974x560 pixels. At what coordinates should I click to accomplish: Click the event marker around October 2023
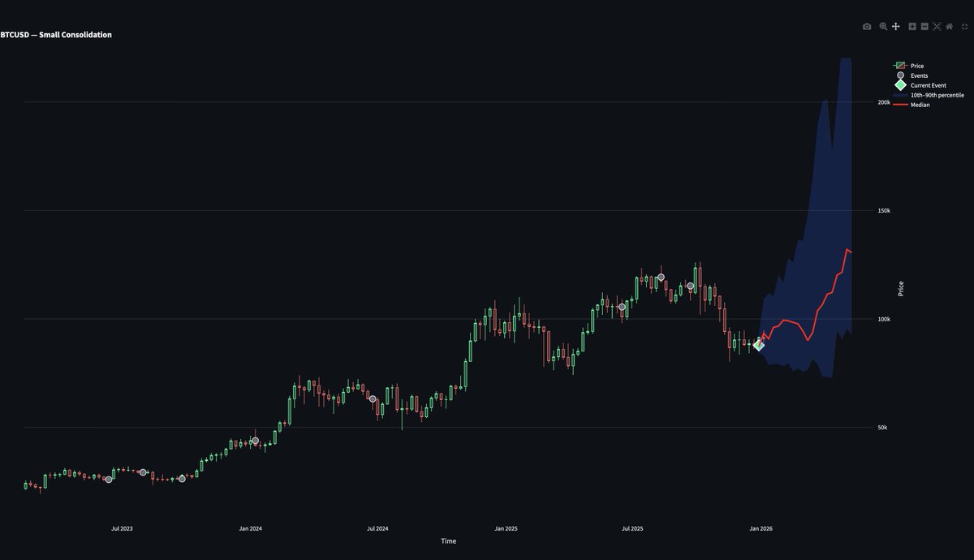[182, 479]
